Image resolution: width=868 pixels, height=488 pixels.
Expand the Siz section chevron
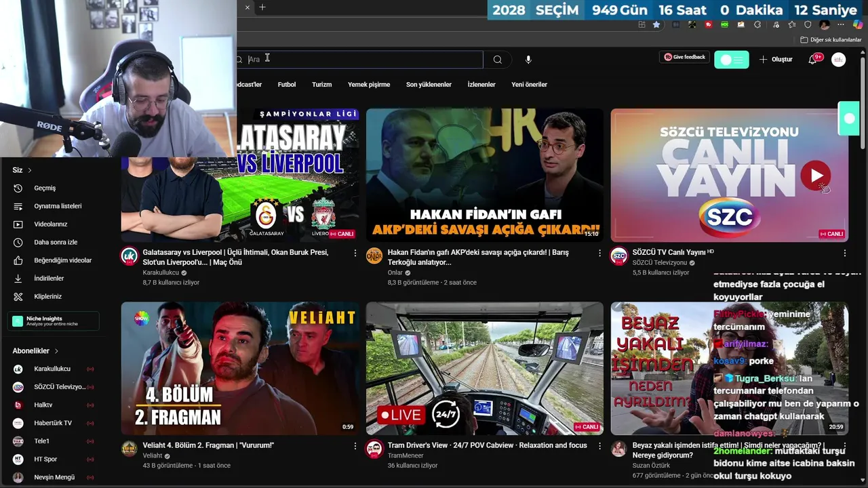coord(30,170)
